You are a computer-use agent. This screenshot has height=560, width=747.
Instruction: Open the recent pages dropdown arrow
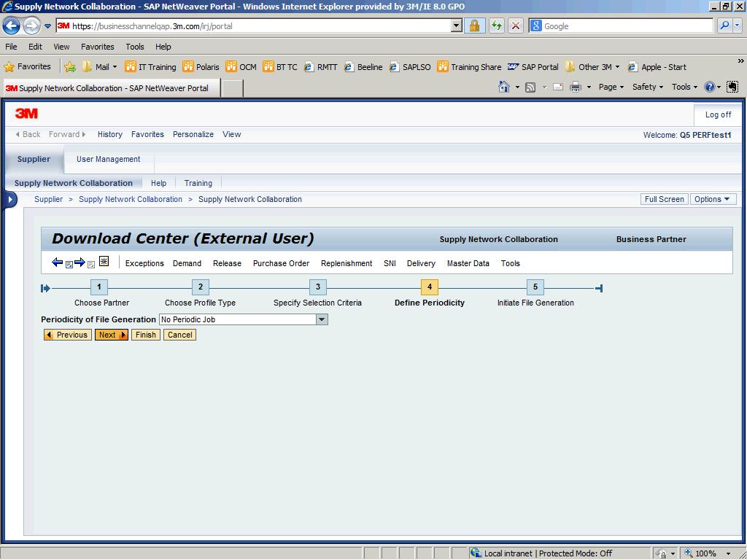[47, 26]
